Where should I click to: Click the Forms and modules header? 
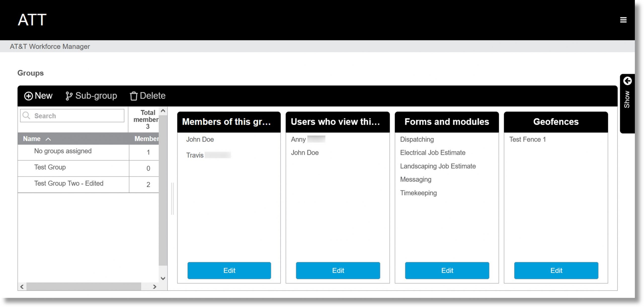click(447, 122)
